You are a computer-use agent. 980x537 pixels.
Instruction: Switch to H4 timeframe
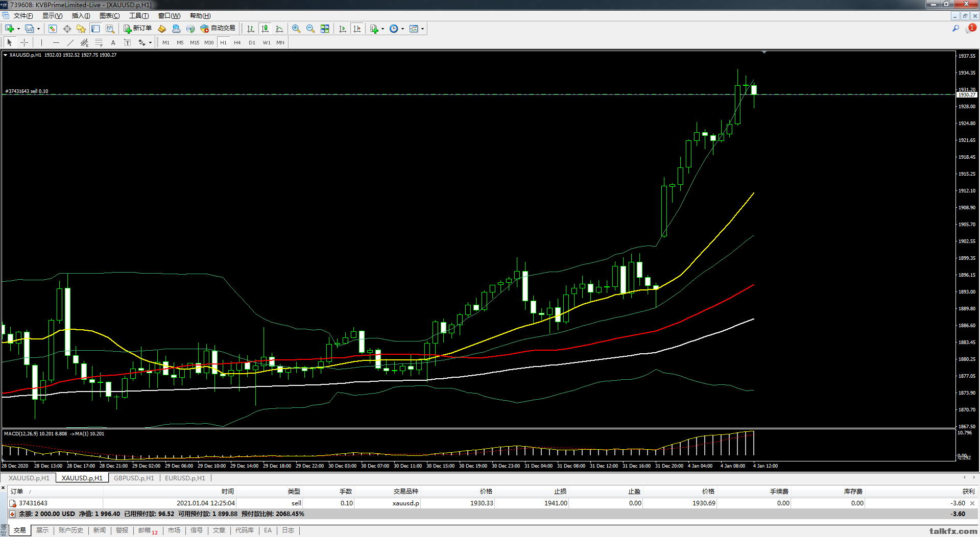(237, 42)
